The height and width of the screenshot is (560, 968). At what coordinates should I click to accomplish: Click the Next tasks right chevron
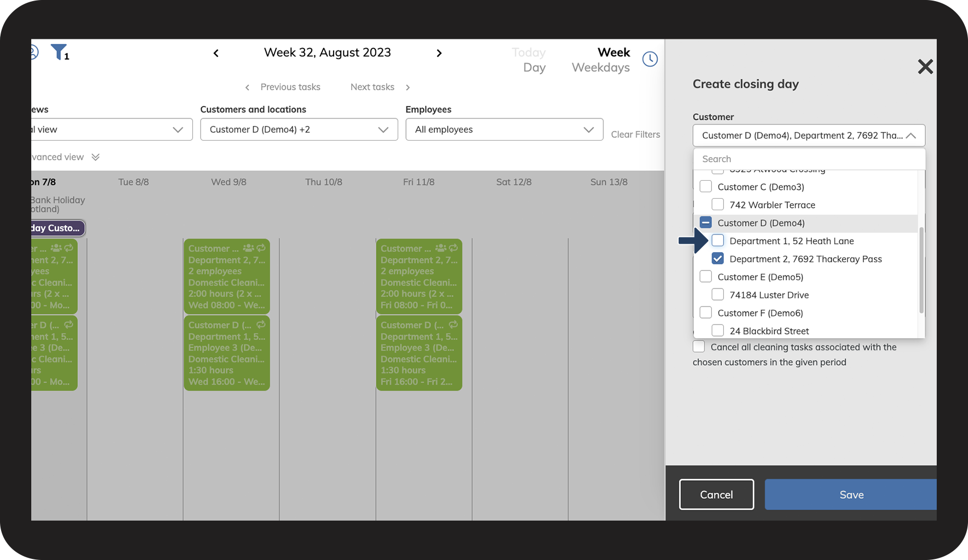408,88
